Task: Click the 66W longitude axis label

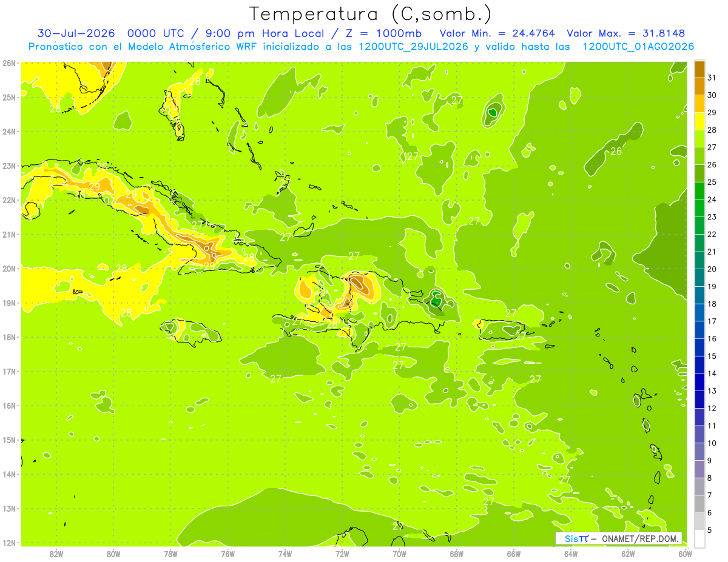Action: pos(514,554)
